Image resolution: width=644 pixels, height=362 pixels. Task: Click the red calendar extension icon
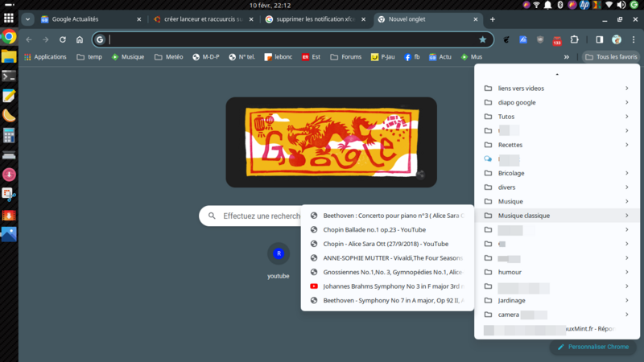pyautogui.click(x=557, y=40)
